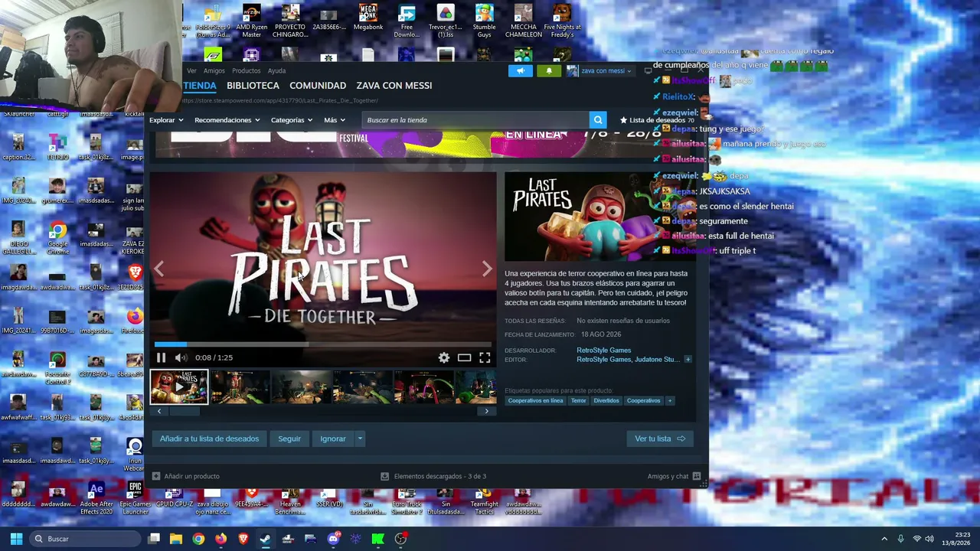Open the Ayuda menu in Steam
Screen dimensions: 980x551
[x=277, y=70]
